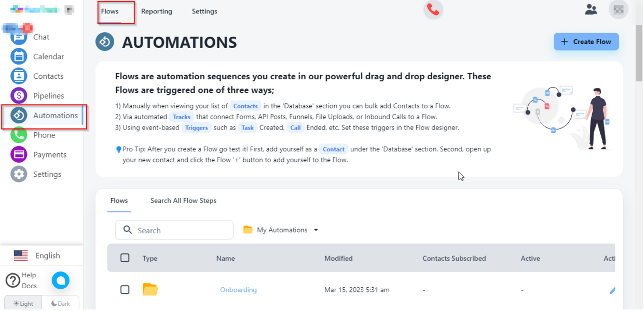Open the team users icon
The image size is (644, 311).
(x=591, y=9)
